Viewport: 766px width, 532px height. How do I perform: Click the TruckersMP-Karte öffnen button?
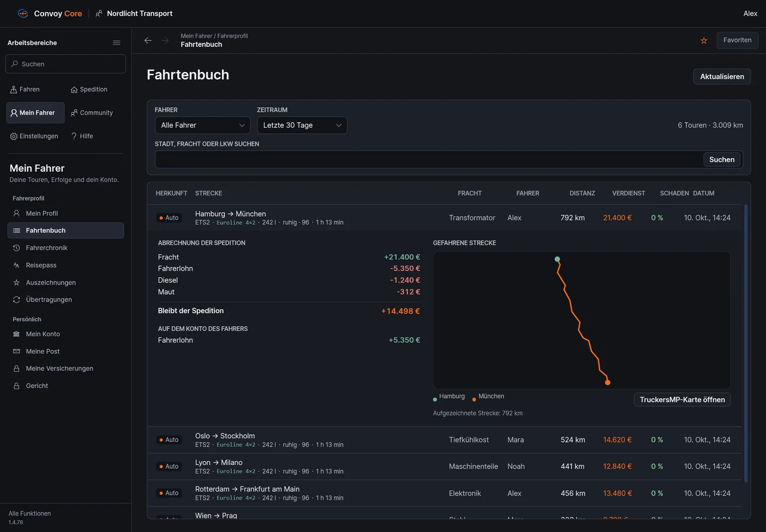pos(682,400)
